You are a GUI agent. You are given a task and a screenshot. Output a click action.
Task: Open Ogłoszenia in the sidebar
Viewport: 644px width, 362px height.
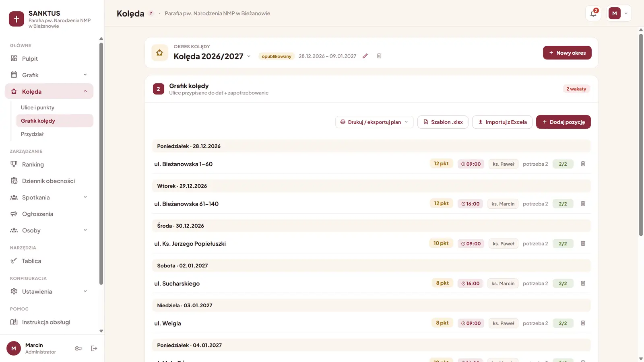(x=49, y=214)
